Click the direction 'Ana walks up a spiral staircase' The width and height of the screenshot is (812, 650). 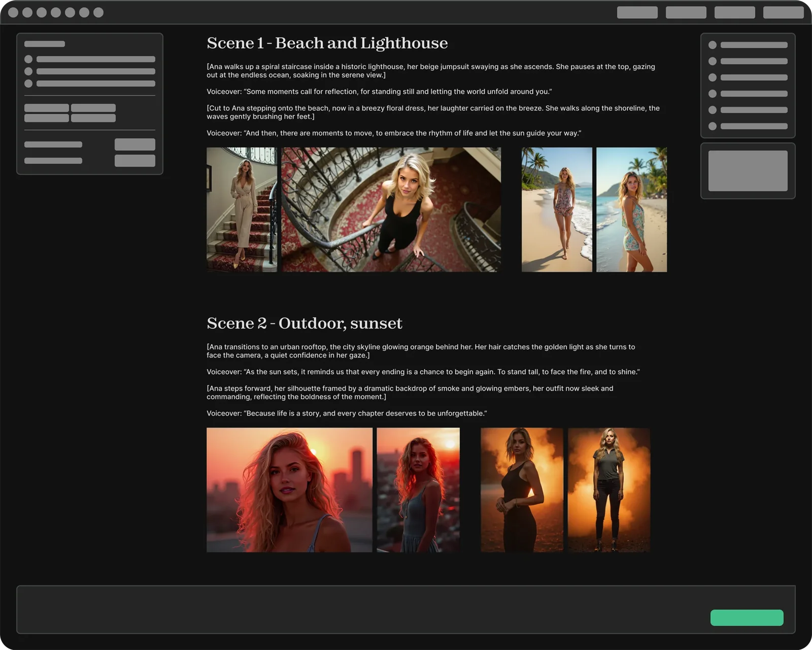431,71
